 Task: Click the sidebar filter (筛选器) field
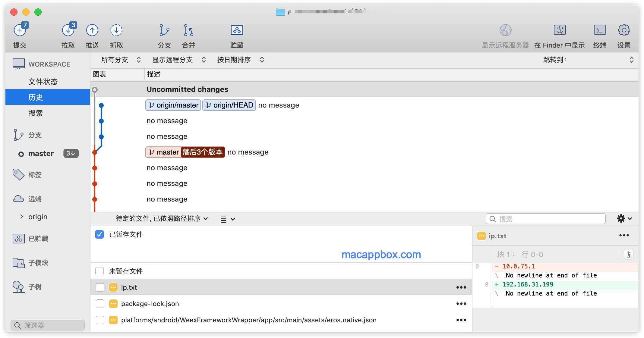[x=48, y=325]
